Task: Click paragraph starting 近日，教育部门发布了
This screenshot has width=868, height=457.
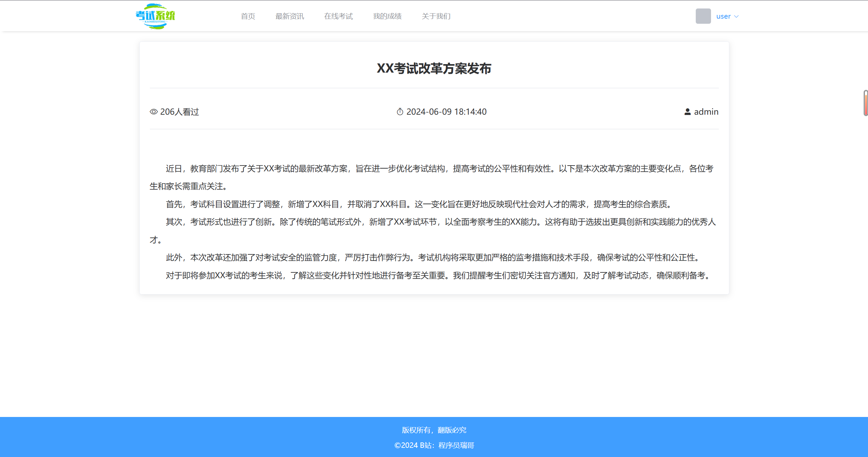Action: click(434, 177)
